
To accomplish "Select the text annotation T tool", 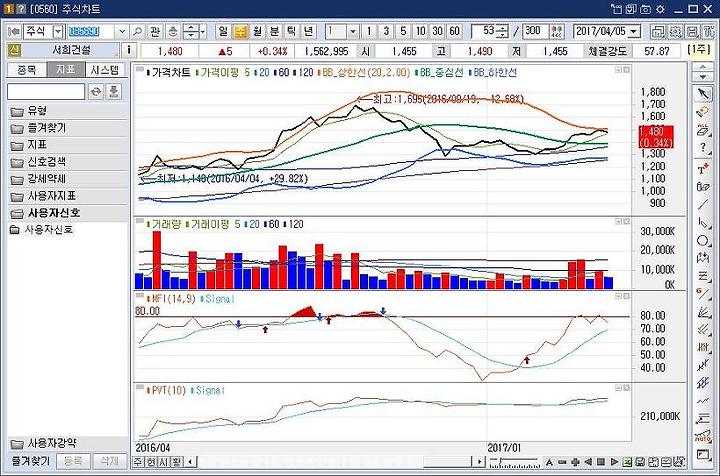I will [x=703, y=168].
